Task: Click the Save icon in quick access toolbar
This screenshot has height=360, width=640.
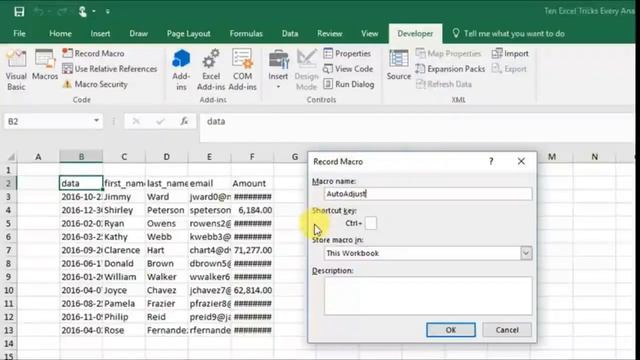Action: click(x=19, y=11)
